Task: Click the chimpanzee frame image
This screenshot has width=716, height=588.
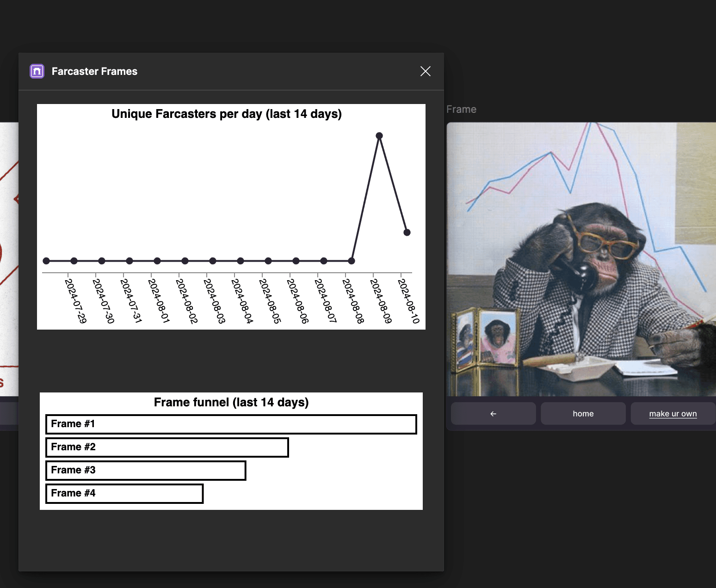Action: (x=581, y=259)
